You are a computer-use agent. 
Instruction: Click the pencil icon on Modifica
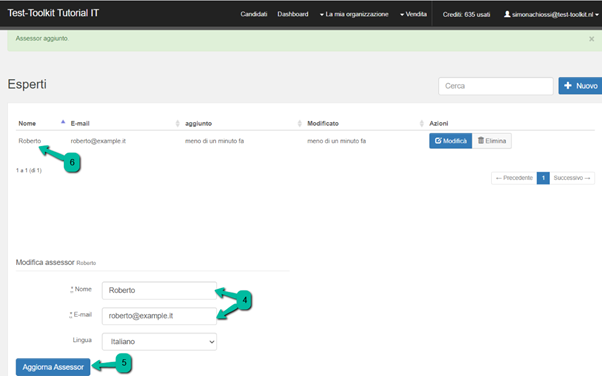pos(438,141)
